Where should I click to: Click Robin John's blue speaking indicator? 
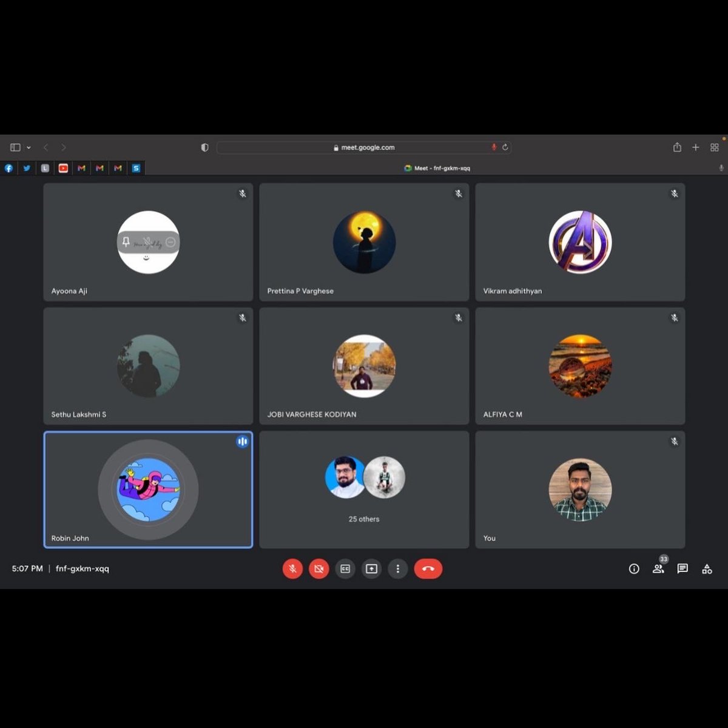coord(242,442)
